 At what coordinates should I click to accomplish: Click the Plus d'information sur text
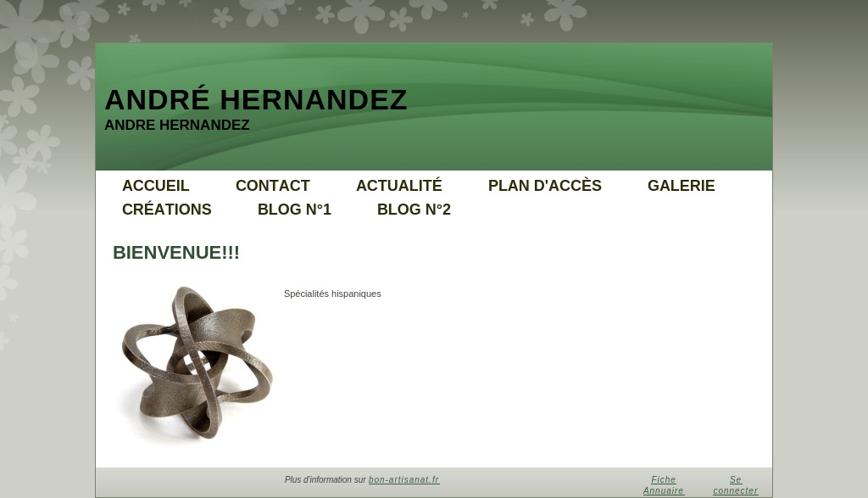click(325, 479)
